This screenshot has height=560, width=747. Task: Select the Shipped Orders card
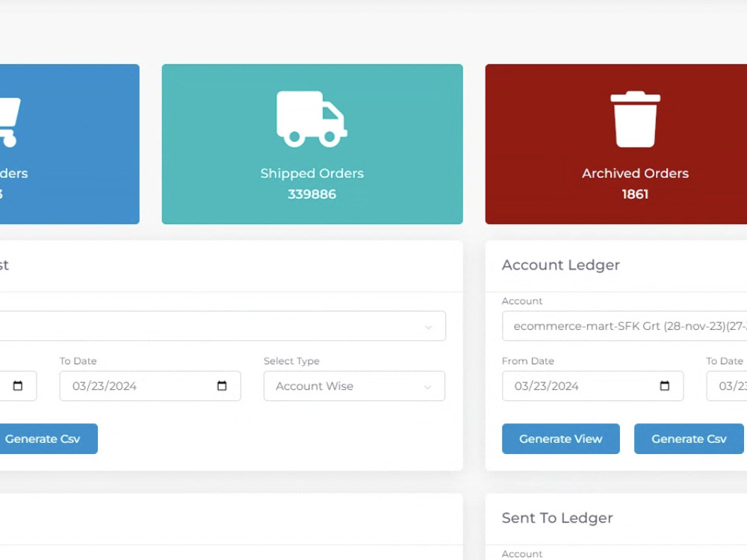pyautogui.click(x=311, y=144)
